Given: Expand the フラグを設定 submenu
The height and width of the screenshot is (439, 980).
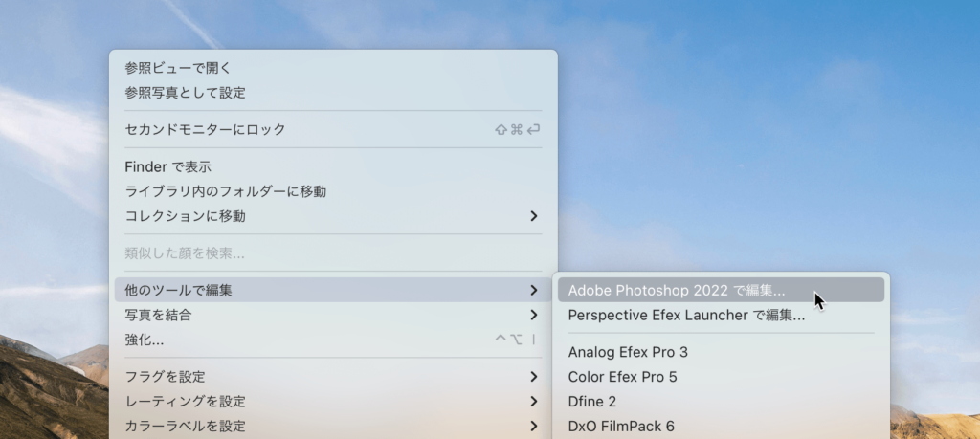Looking at the screenshot, I should pyautogui.click(x=333, y=377).
